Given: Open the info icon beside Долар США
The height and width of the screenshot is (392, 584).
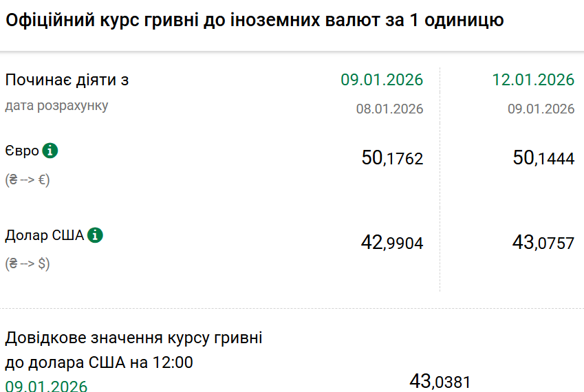Looking at the screenshot, I should click(x=96, y=235).
